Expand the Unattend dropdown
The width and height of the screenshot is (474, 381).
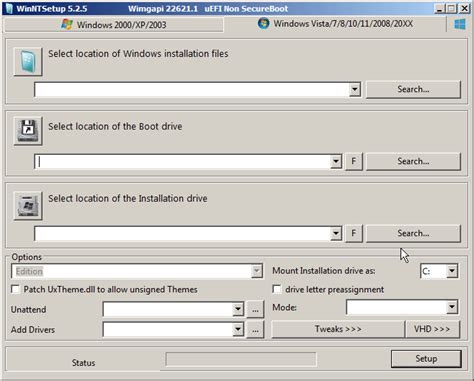pyautogui.click(x=238, y=309)
